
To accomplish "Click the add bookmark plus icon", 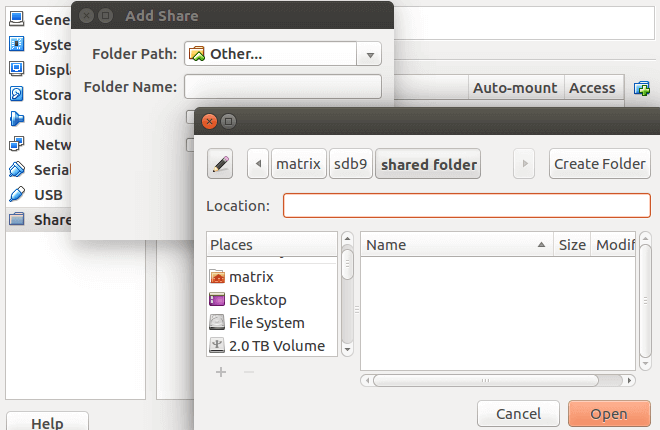I will click(221, 372).
